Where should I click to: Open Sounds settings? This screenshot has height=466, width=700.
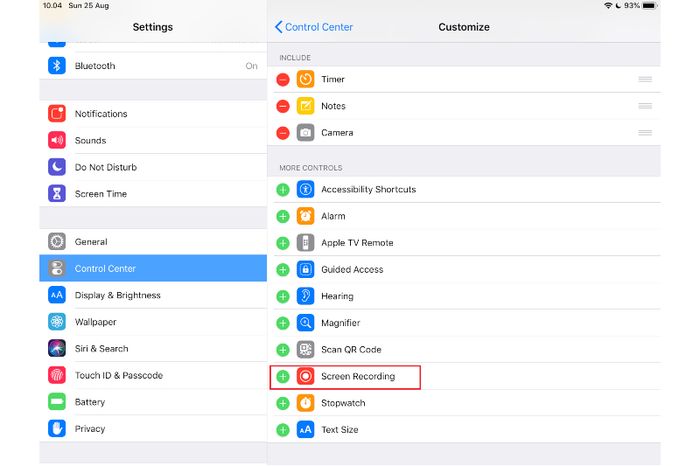tap(153, 140)
